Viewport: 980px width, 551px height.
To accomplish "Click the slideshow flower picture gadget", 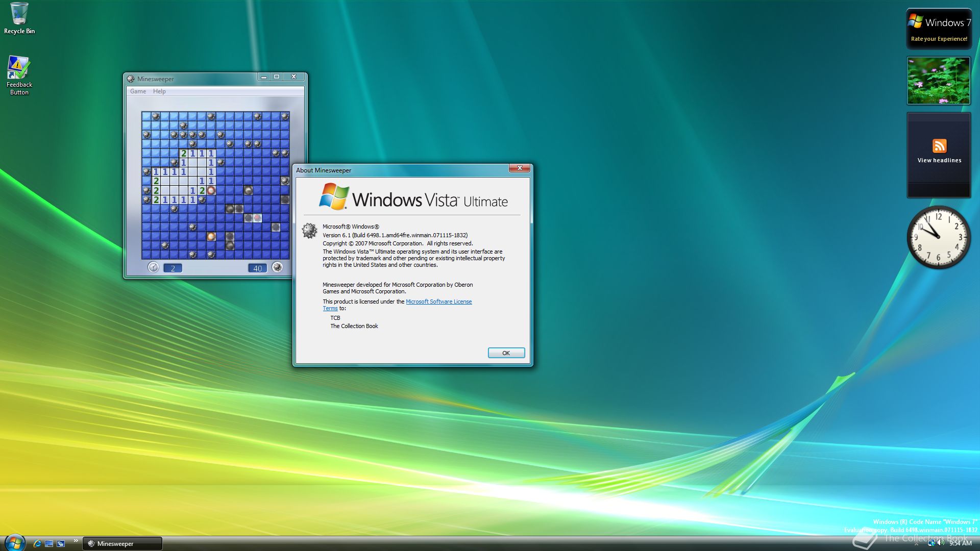I will (x=938, y=81).
